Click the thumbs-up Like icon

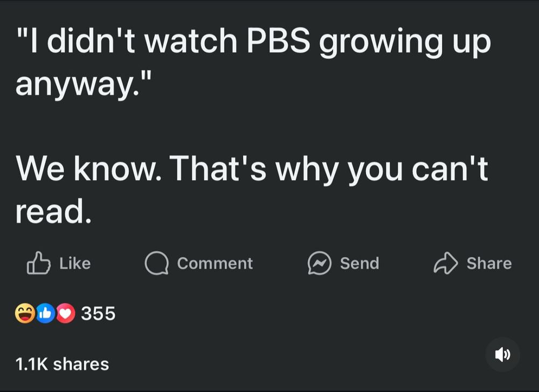pos(38,263)
